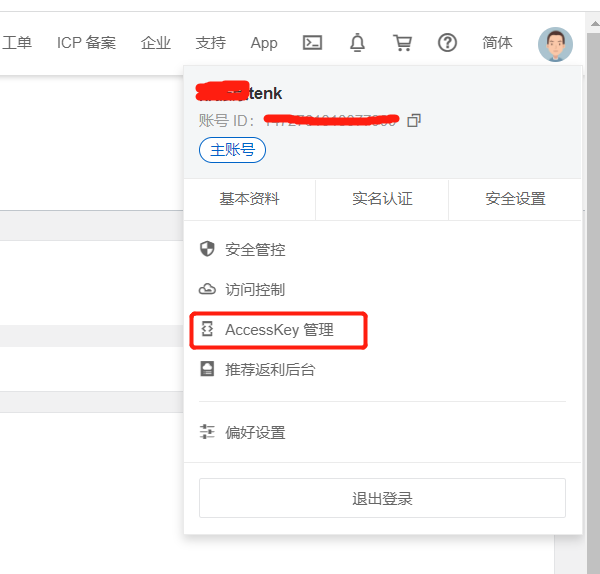Open the 安全设置 tab
The image size is (600, 574).
(x=515, y=199)
